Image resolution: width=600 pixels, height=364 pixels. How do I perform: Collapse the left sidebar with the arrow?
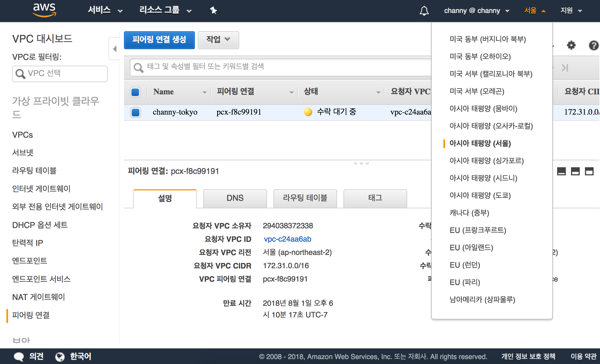(115, 49)
